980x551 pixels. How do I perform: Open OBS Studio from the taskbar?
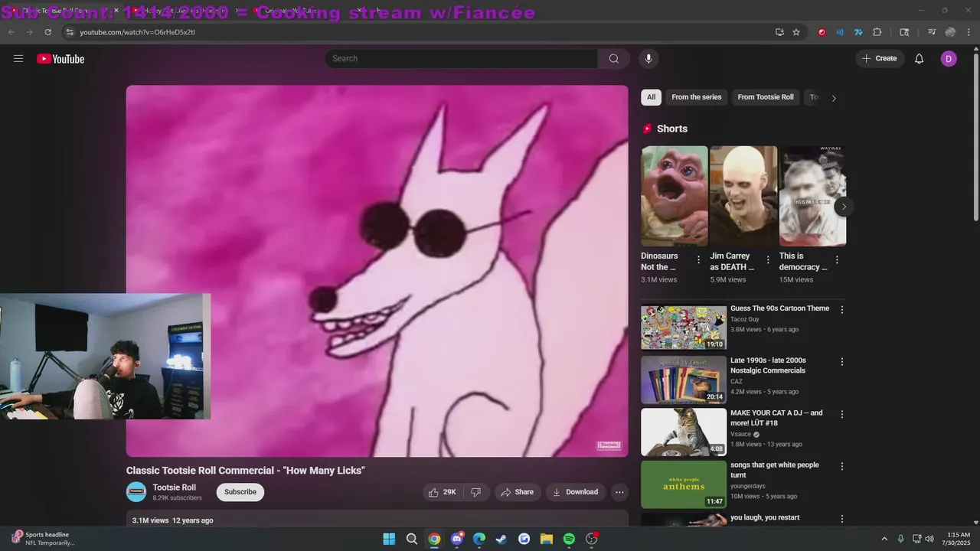click(592, 539)
